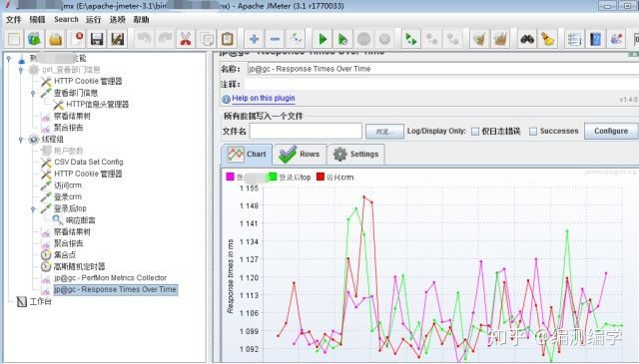This screenshot has width=639, height=364.
Task: Click the binoculars Search icon
Action: [527, 39]
